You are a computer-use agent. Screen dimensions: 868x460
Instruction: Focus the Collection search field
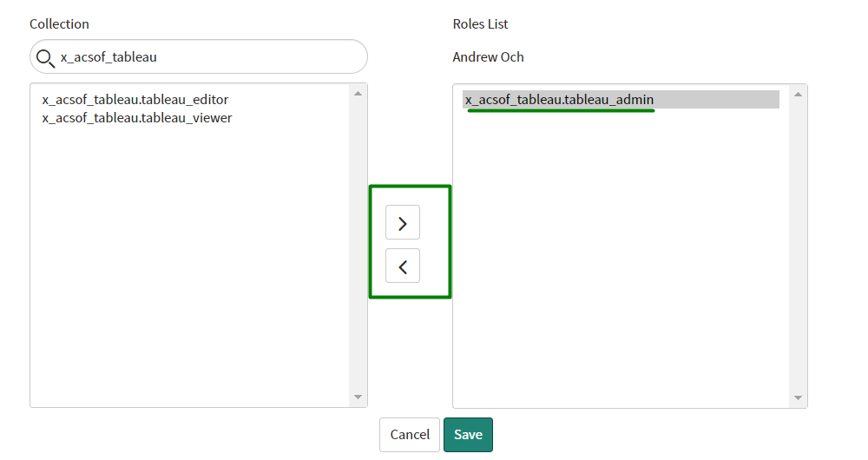tap(208, 57)
